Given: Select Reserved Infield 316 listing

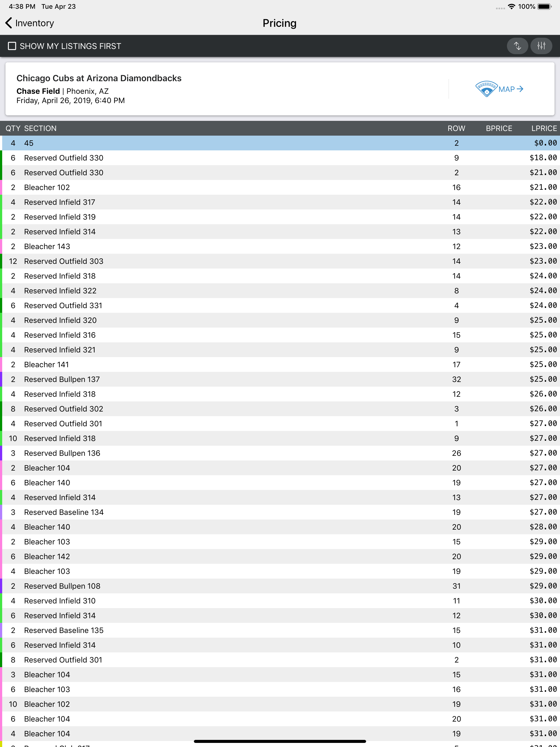Looking at the screenshot, I should point(280,335).
